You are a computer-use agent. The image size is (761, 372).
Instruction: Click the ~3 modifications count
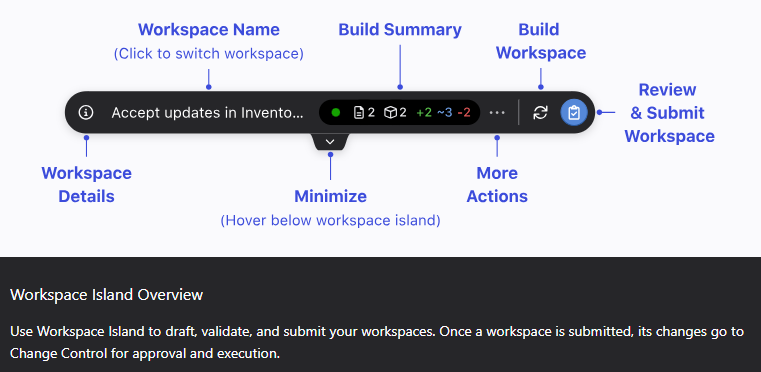coord(445,113)
